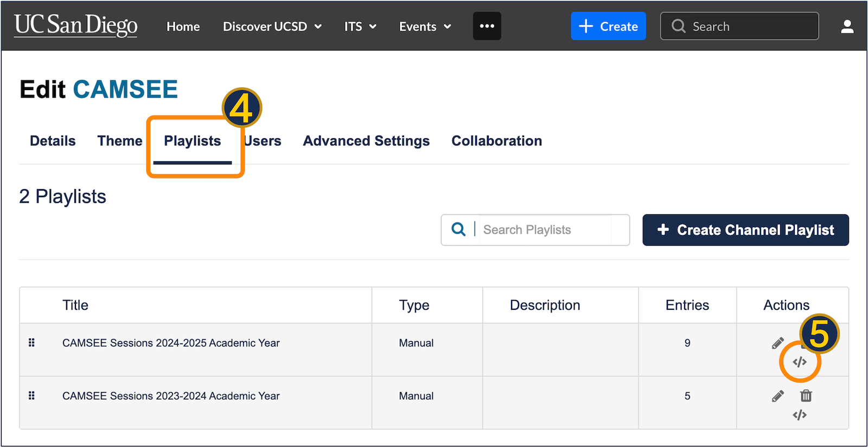Click the entries count 5
The width and height of the screenshot is (868, 447).
687,396
